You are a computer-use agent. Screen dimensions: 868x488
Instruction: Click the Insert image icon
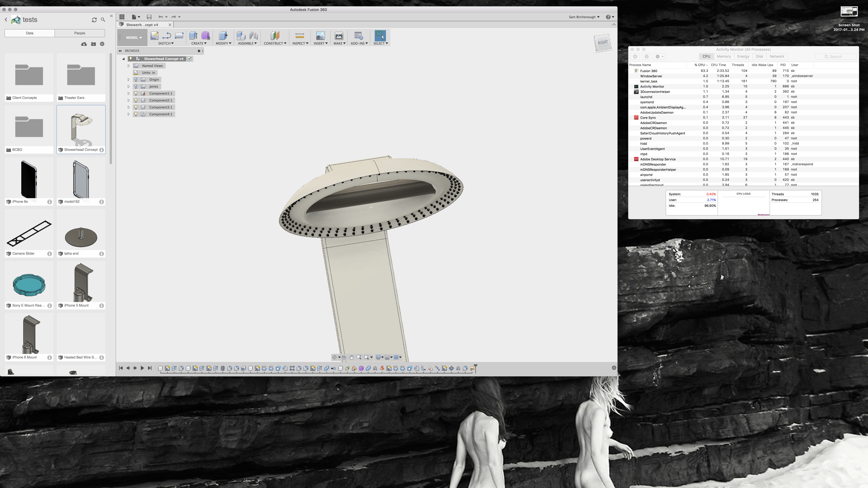pyautogui.click(x=320, y=36)
